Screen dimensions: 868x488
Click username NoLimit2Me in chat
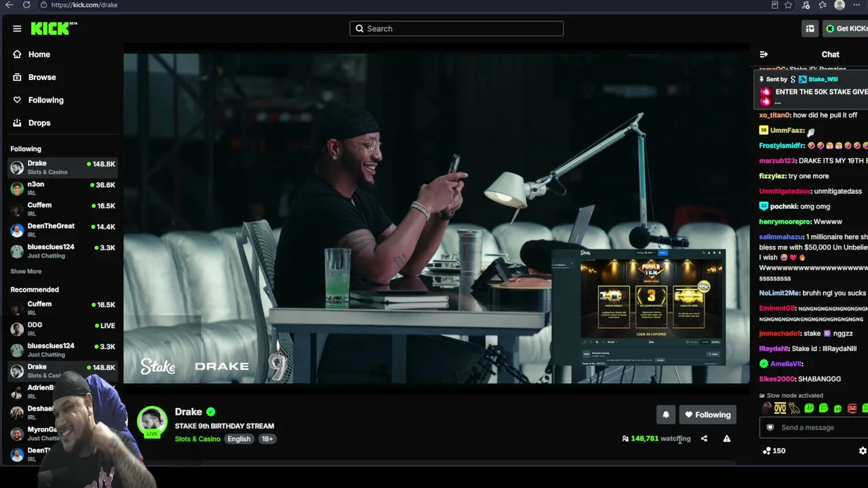click(779, 293)
